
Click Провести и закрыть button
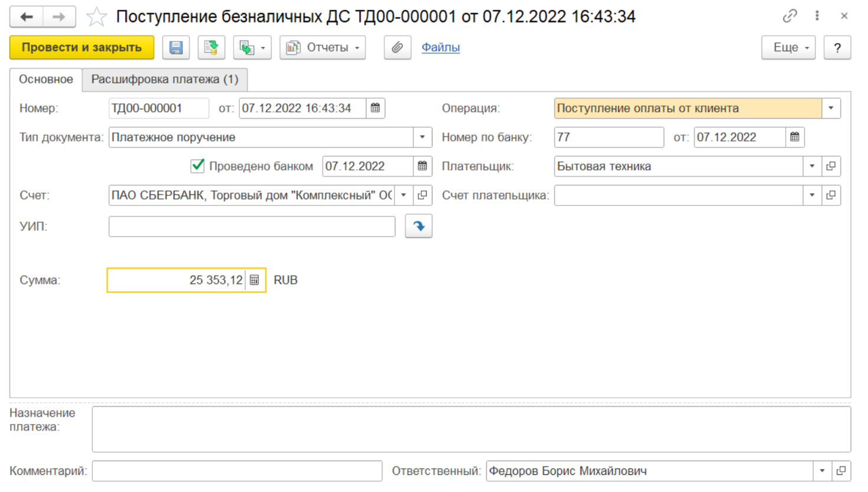coord(82,48)
